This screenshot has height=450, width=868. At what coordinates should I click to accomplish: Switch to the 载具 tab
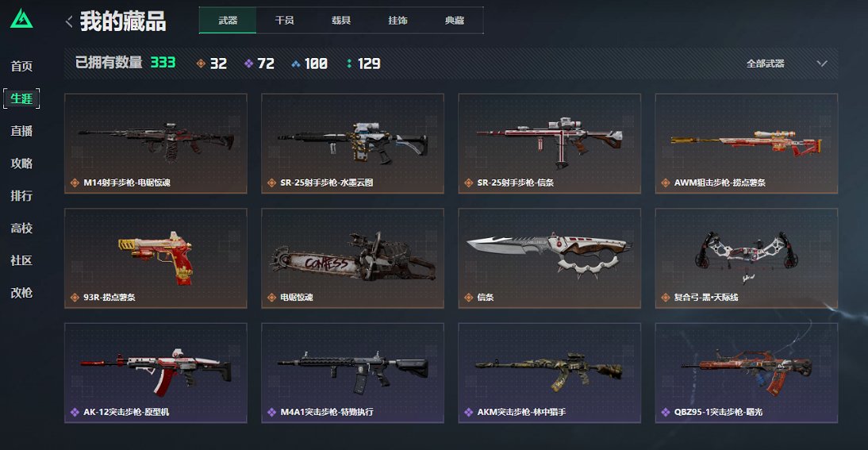[341, 21]
